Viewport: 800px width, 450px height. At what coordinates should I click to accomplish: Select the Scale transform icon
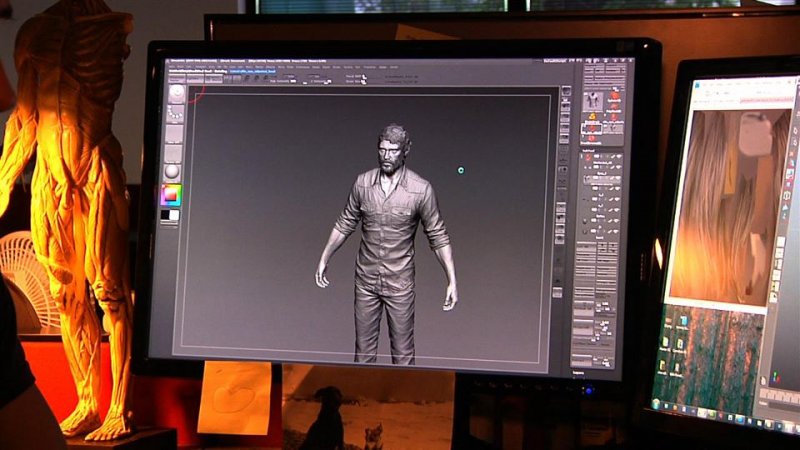click(x=257, y=79)
